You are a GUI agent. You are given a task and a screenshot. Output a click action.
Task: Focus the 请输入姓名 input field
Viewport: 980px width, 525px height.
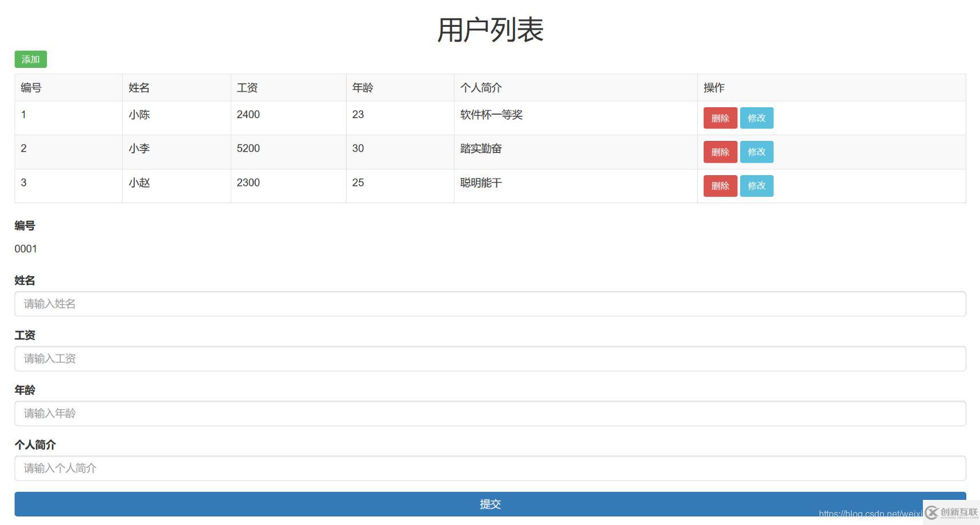[x=490, y=304]
